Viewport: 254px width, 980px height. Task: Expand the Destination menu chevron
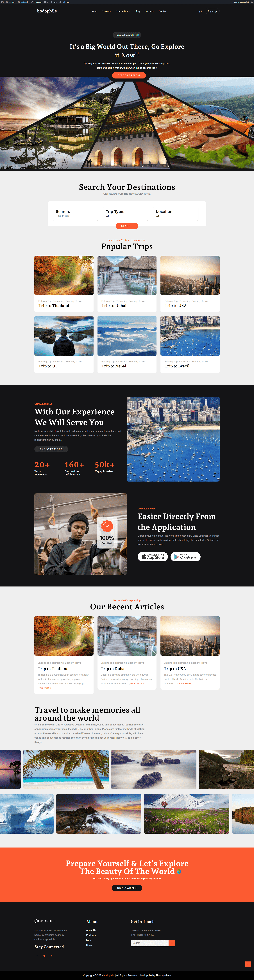coord(130,11)
